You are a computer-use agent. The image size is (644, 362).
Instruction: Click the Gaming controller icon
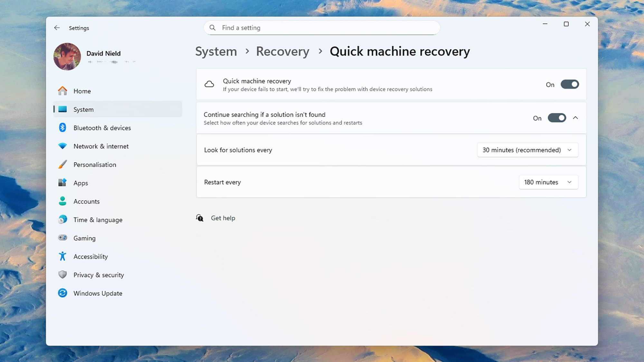pos(62,238)
